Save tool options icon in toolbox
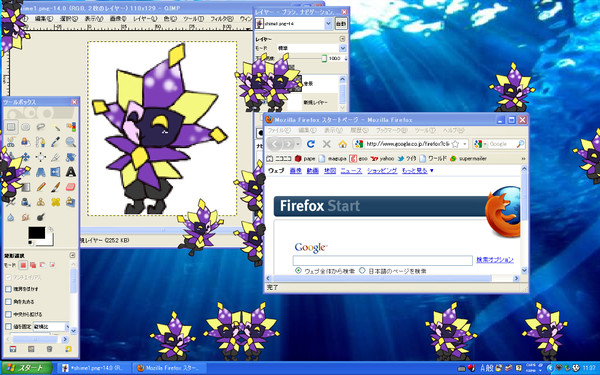 [13, 349]
